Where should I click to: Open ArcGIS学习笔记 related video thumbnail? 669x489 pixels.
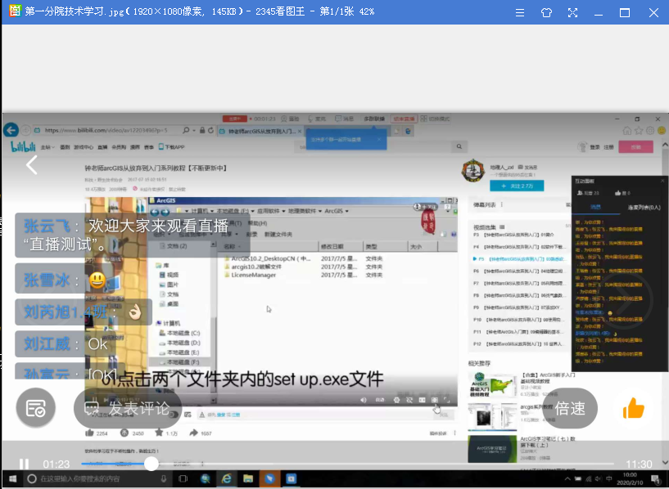(x=492, y=449)
